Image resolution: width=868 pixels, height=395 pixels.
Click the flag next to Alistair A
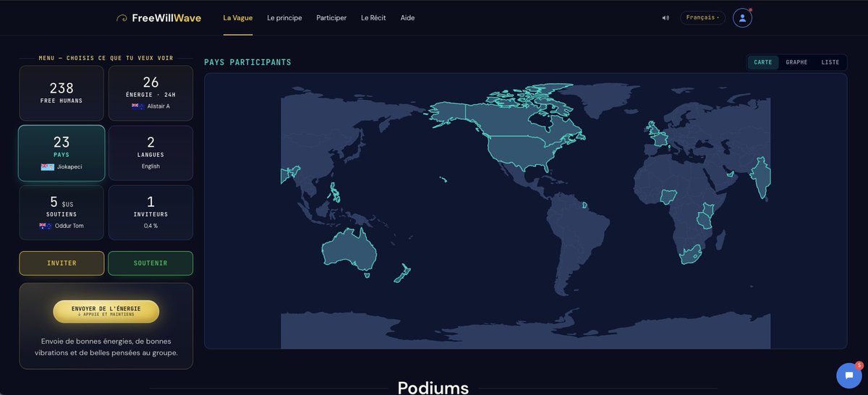coord(137,106)
